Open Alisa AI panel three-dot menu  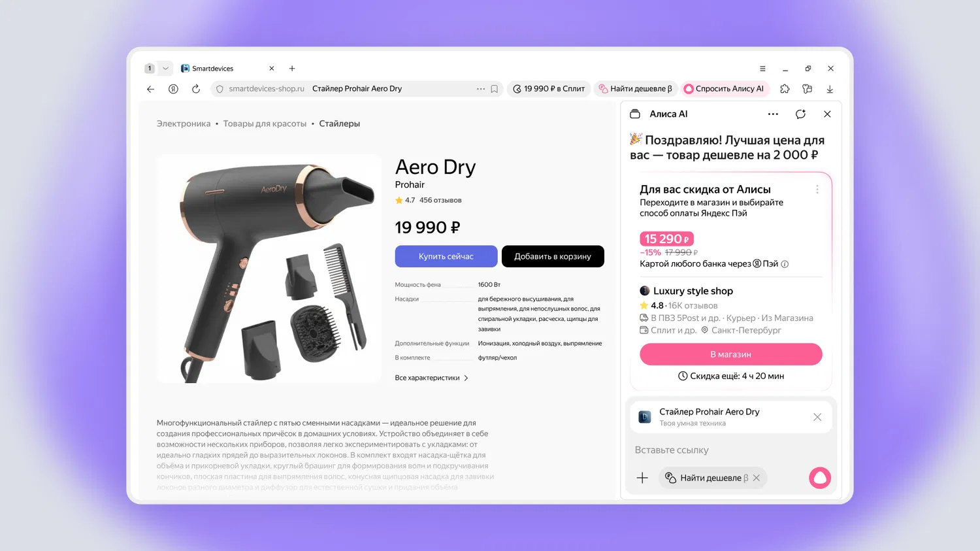coord(773,114)
